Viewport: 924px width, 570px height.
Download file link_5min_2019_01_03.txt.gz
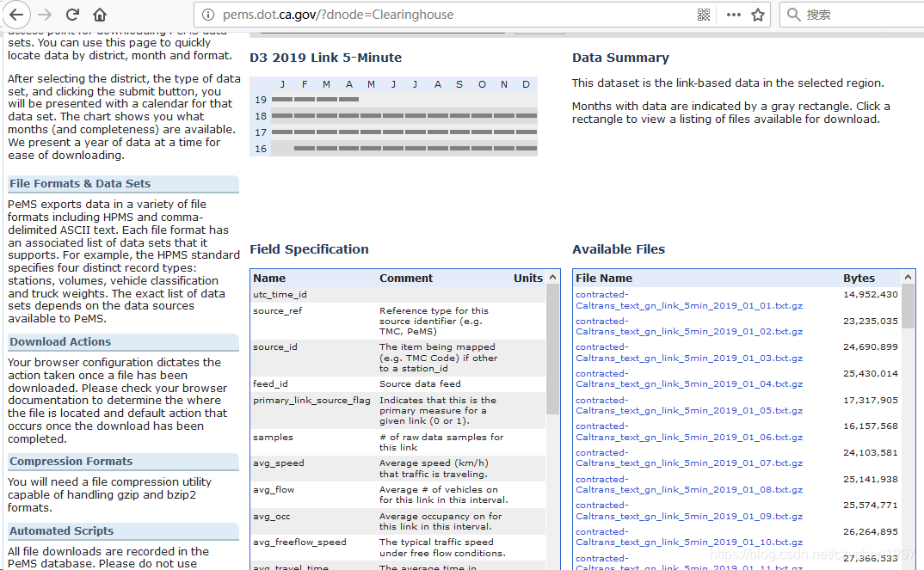(x=689, y=352)
